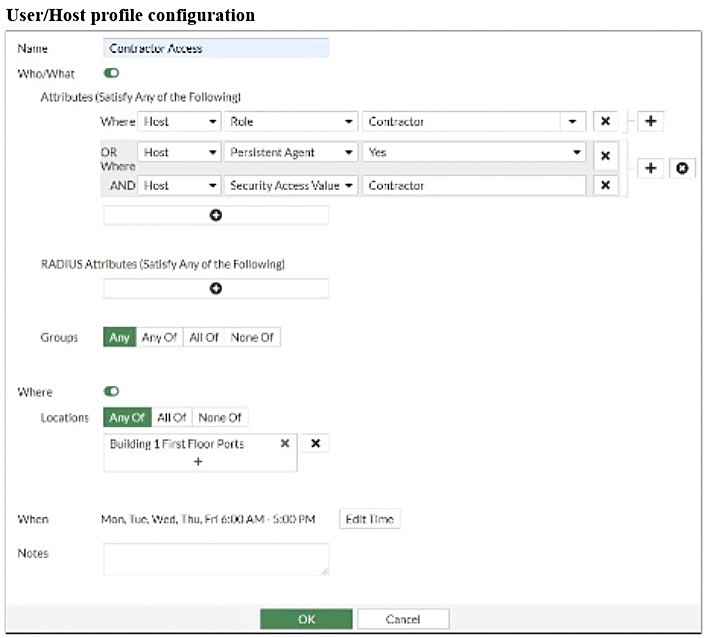Remove the Persistent Agent attribute row
Viewport: 705px width, 638px height.
[604, 156]
